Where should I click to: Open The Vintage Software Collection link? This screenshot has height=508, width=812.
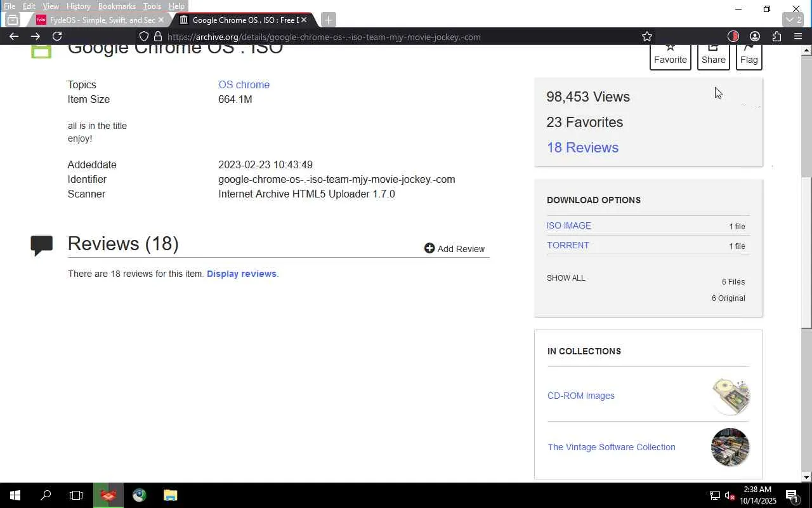tap(612, 447)
